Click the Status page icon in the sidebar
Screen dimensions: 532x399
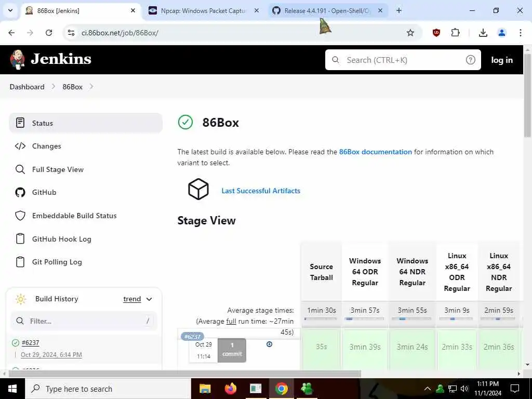coord(20,123)
